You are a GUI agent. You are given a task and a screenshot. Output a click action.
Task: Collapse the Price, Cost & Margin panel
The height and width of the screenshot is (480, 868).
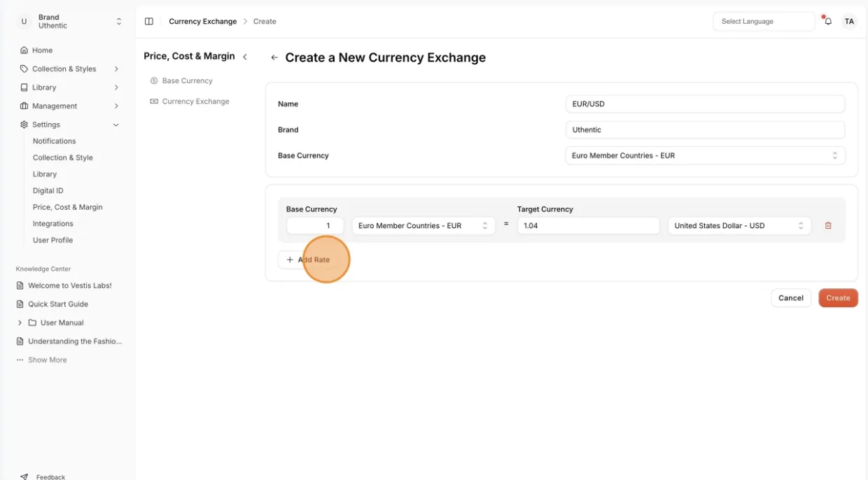tap(245, 57)
